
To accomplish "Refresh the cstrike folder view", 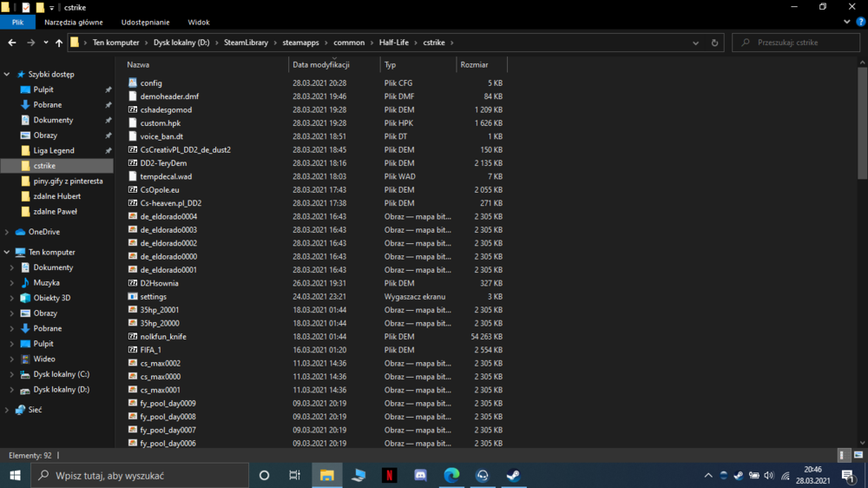I will coord(714,43).
